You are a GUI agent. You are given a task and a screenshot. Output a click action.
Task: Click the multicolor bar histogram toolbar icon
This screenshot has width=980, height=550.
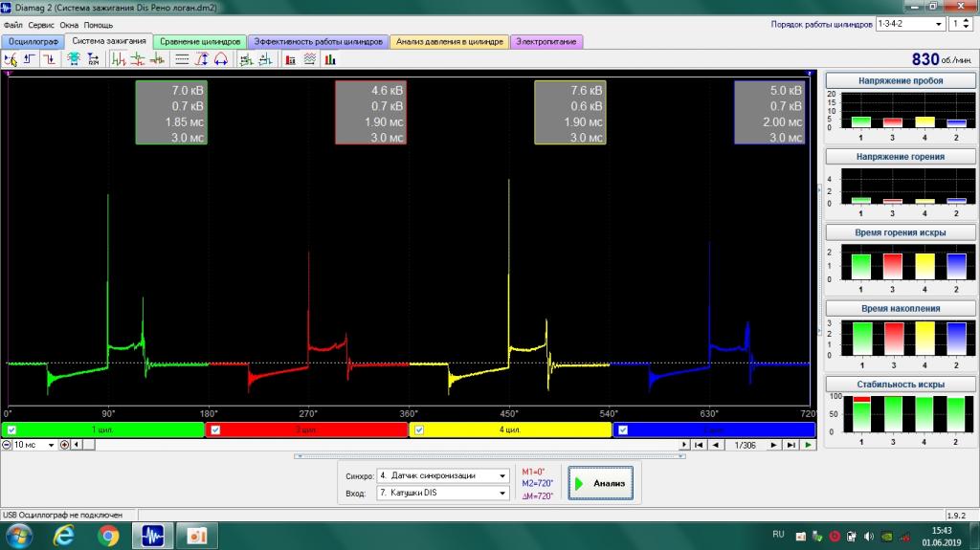(x=330, y=59)
